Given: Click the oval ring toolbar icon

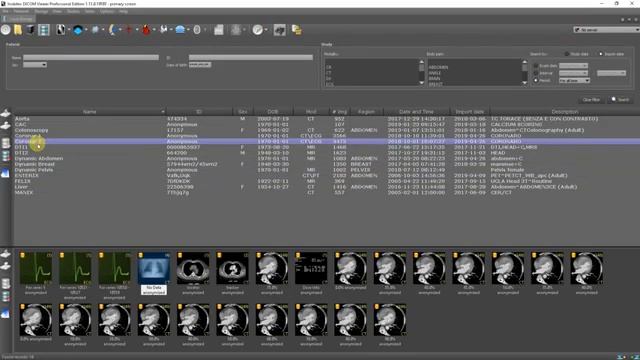Looking at the screenshot, I should coord(197,29).
